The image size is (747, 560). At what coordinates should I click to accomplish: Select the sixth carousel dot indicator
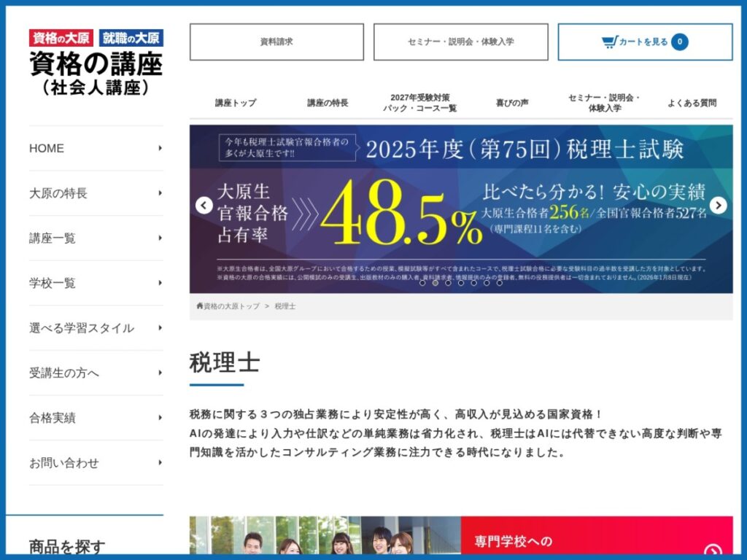coord(487,282)
